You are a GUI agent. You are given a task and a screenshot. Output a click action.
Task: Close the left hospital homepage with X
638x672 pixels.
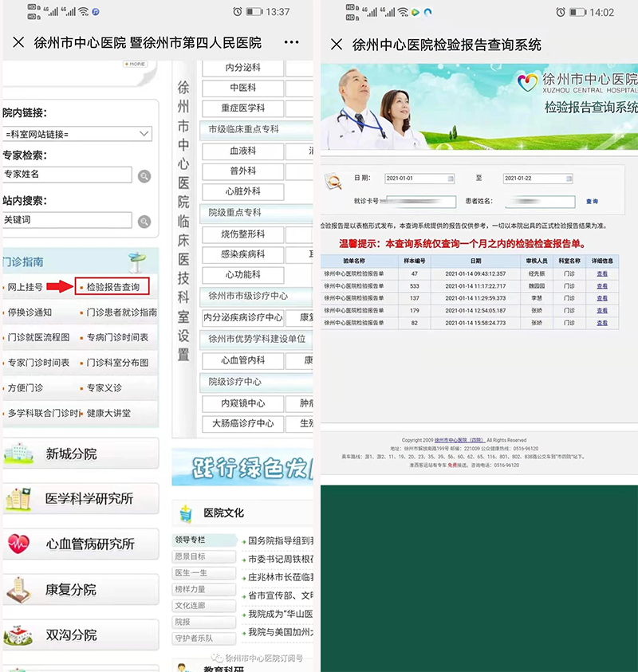pyautogui.click(x=18, y=42)
